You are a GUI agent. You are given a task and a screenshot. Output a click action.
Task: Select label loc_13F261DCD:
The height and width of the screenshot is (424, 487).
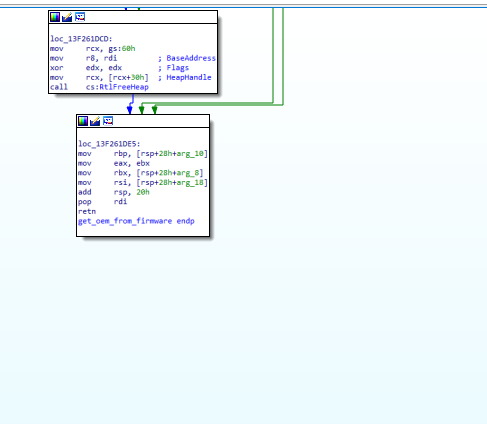81,39
